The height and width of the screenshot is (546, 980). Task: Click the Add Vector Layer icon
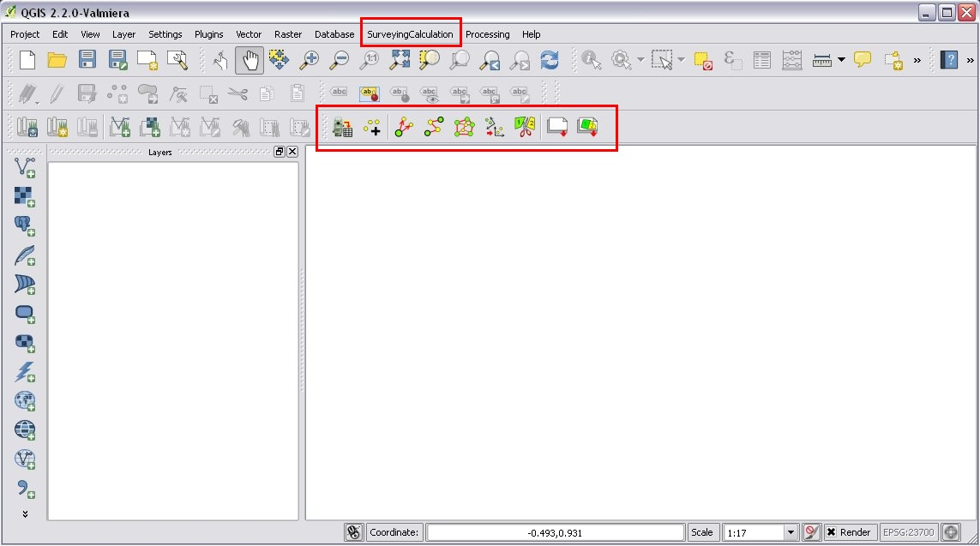point(25,167)
